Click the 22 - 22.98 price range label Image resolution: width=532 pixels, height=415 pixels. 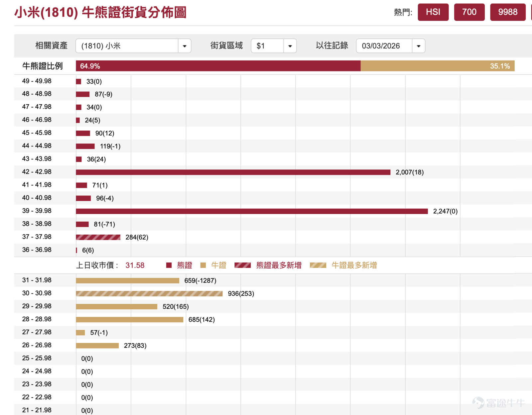click(x=37, y=397)
